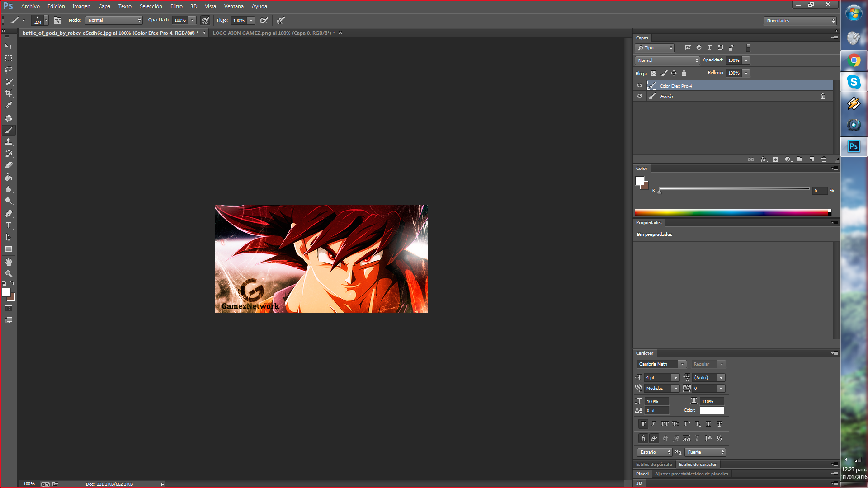This screenshot has height=488, width=868.
Task: Select the Dodge tool
Action: [9, 201]
